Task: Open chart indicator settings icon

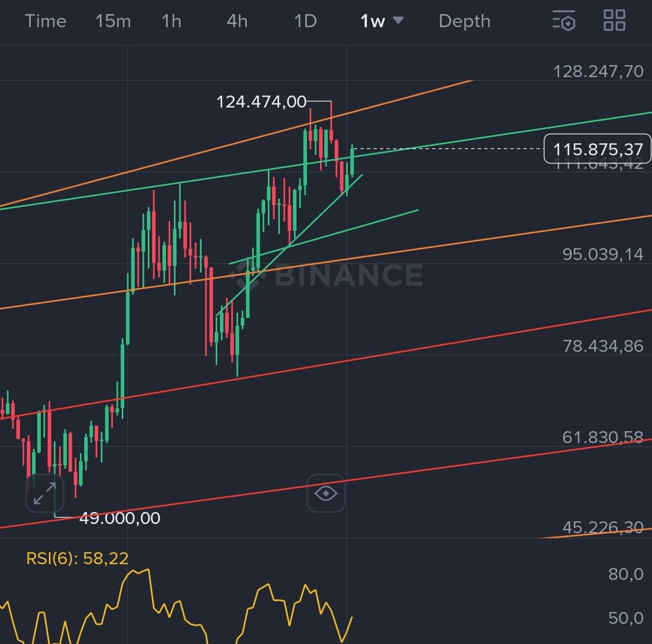Action: tap(564, 21)
